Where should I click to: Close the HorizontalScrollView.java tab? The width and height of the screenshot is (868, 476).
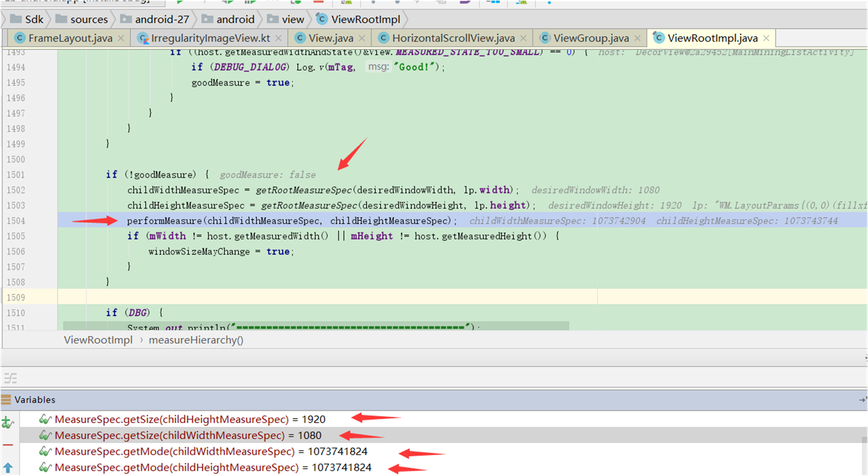[523, 38]
